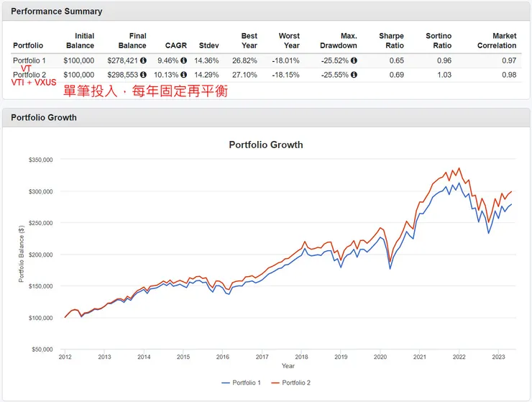Select best year value 26.82%
The width and height of the screenshot is (532, 402).
(x=244, y=60)
